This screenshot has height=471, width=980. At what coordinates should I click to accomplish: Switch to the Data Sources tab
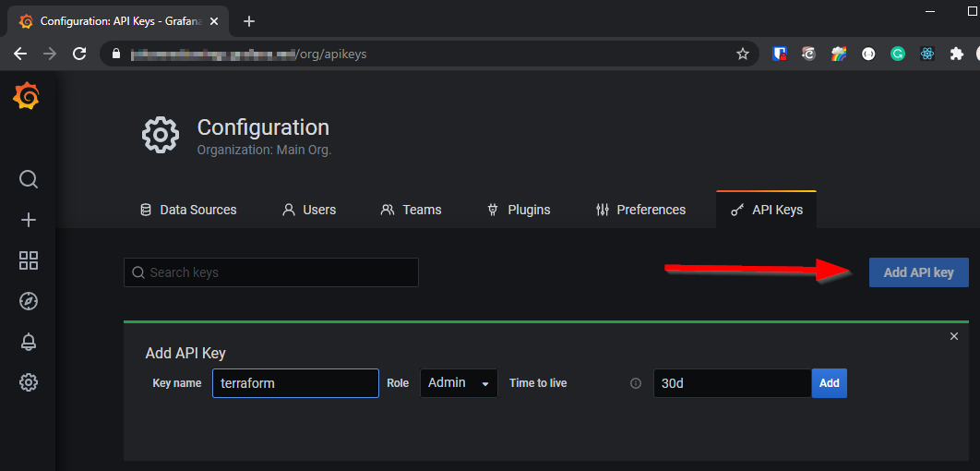[x=188, y=210]
